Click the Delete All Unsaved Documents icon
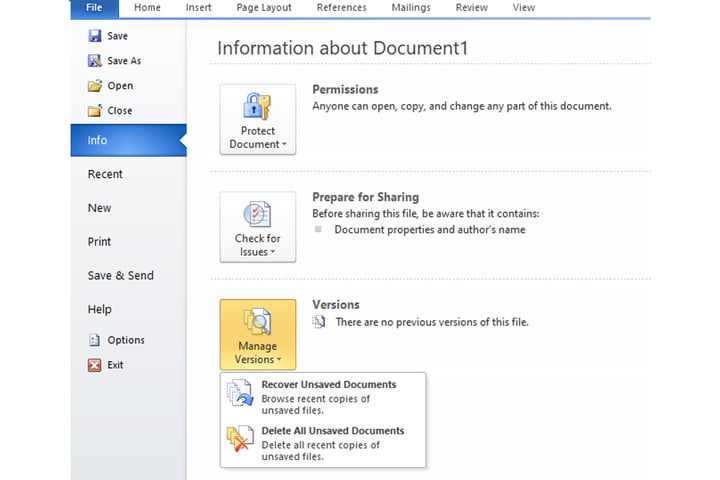The height and width of the screenshot is (480, 720). [x=240, y=439]
